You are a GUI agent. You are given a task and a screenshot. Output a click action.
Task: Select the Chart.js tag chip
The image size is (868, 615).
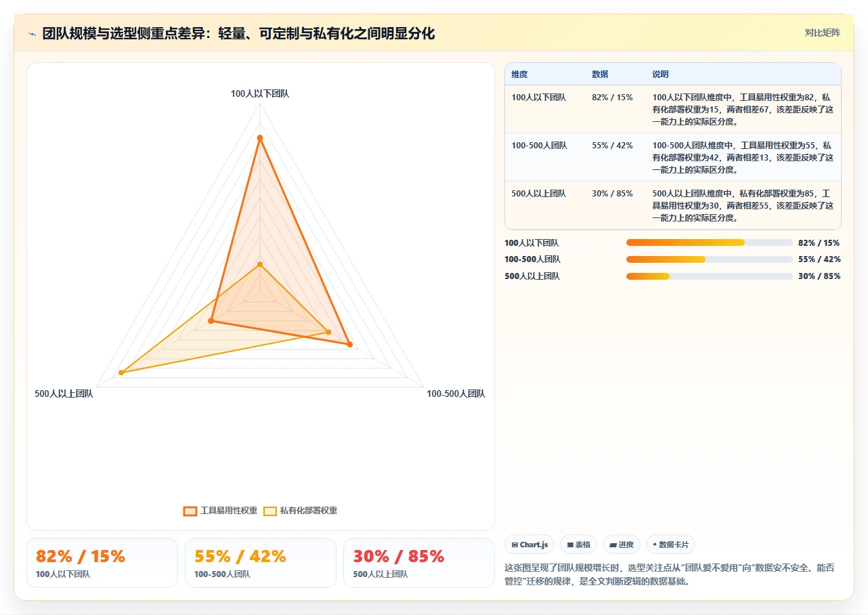529,545
